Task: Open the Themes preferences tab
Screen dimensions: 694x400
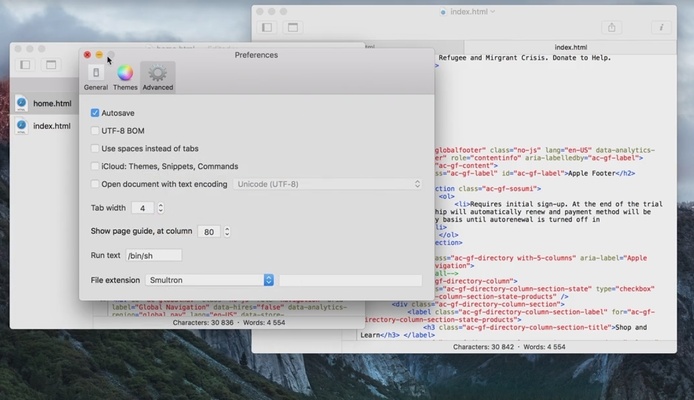Action: (125, 77)
